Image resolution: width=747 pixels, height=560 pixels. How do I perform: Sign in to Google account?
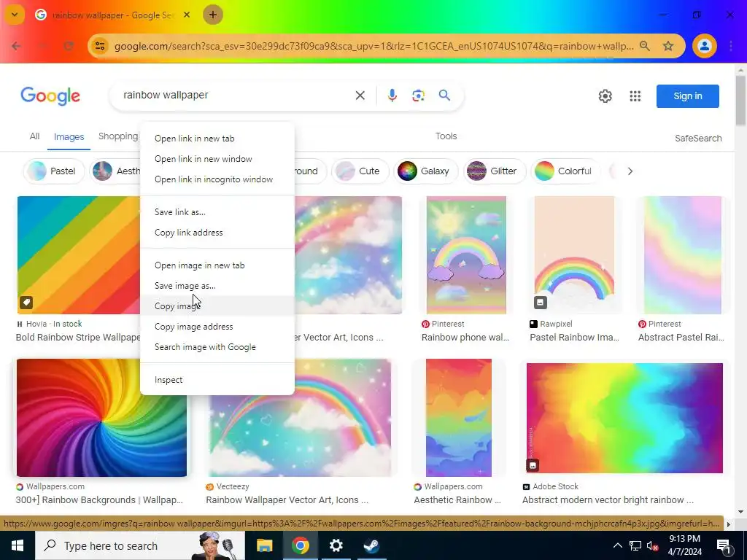(x=687, y=96)
